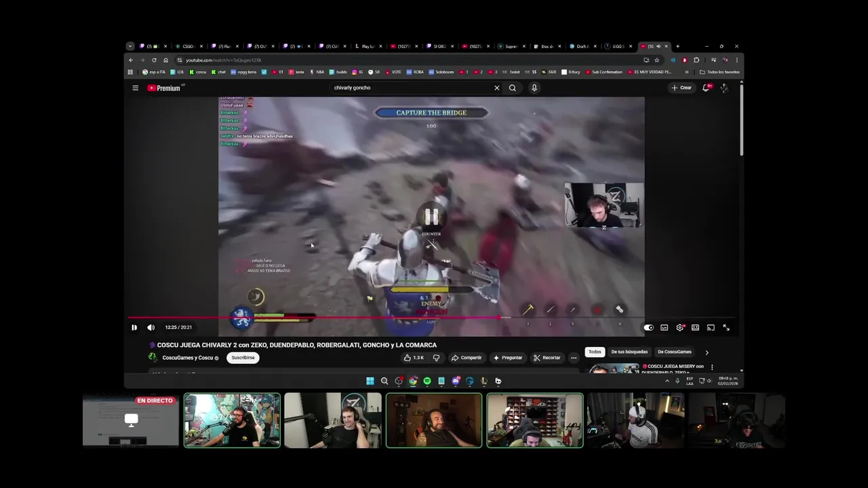Cast the video to a TV
Screen dimensions: 868x488
point(711,327)
